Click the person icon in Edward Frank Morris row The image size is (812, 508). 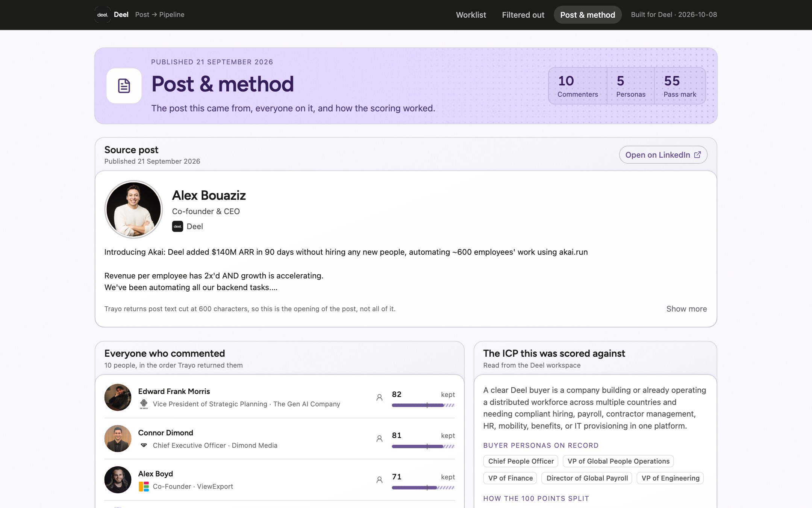coord(379,397)
